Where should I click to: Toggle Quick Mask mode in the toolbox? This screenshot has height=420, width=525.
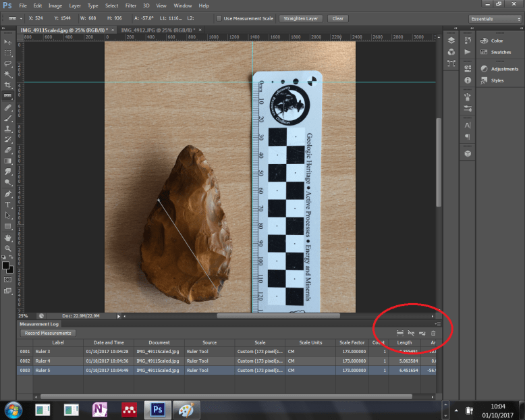pyautogui.click(x=8, y=279)
